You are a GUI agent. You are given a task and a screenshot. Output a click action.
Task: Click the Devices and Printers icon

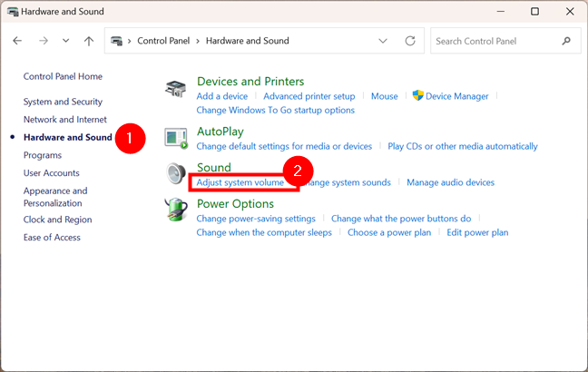point(175,89)
